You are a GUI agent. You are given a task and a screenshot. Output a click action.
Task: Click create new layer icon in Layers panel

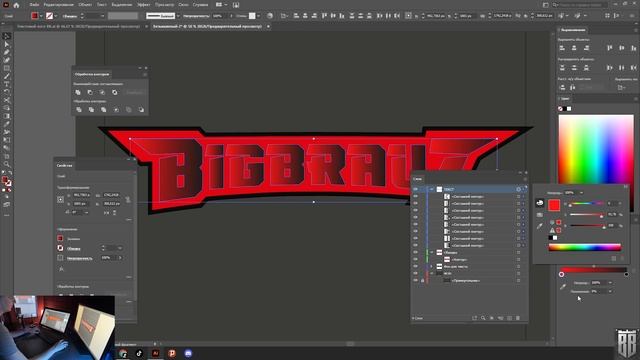[x=509, y=318]
